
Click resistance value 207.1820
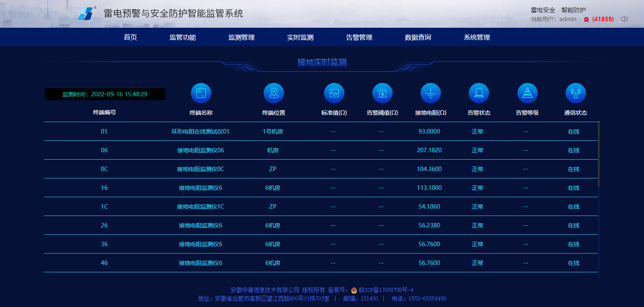(429, 150)
